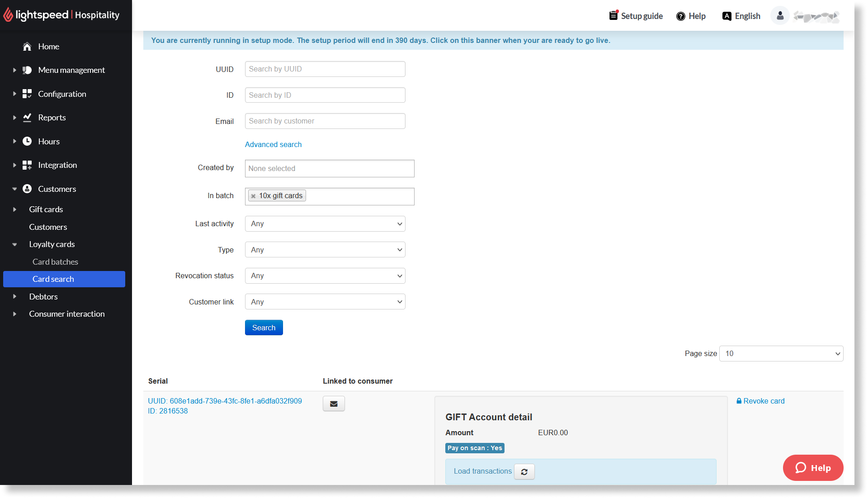Image resolution: width=868 pixels, height=499 pixels.
Task: Click the Home house icon
Action: (27, 47)
